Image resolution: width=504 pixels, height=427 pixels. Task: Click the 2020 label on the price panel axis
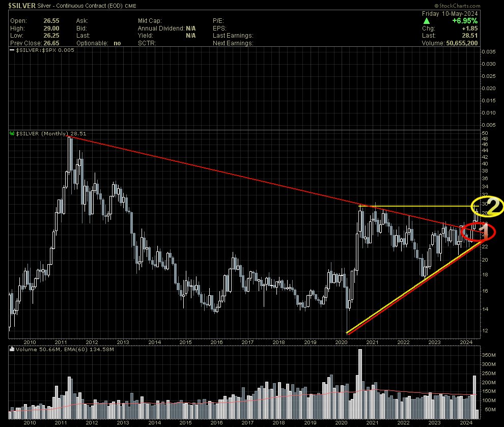[x=341, y=342]
